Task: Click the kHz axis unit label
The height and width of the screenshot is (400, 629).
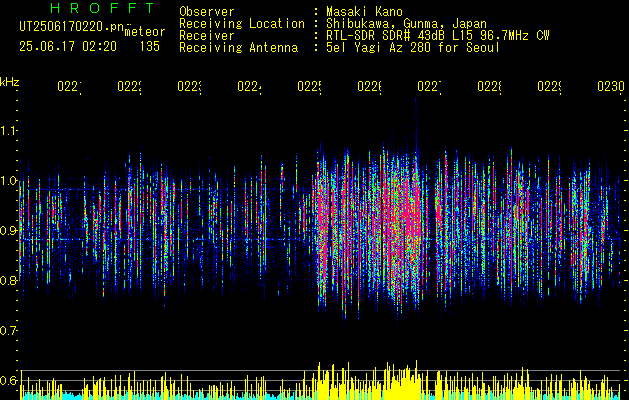Action: pyautogui.click(x=10, y=82)
